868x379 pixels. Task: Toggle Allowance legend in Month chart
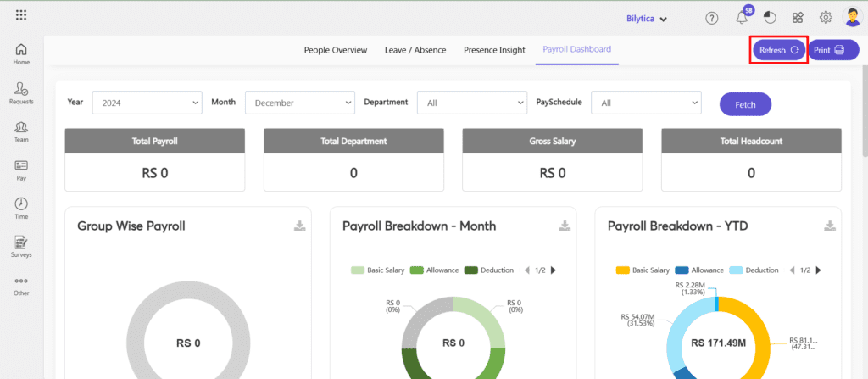point(435,270)
